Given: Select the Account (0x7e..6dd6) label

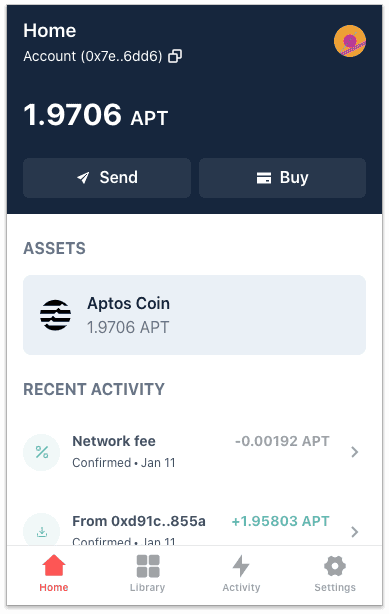Looking at the screenshot, I should point(93,56).
